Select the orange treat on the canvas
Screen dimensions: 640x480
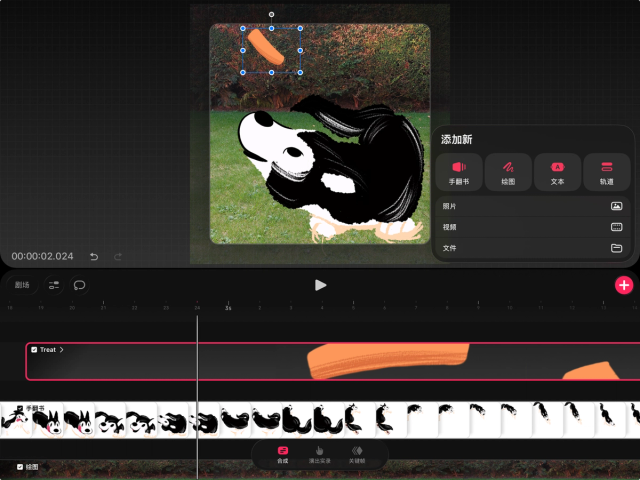coord(266,47)
